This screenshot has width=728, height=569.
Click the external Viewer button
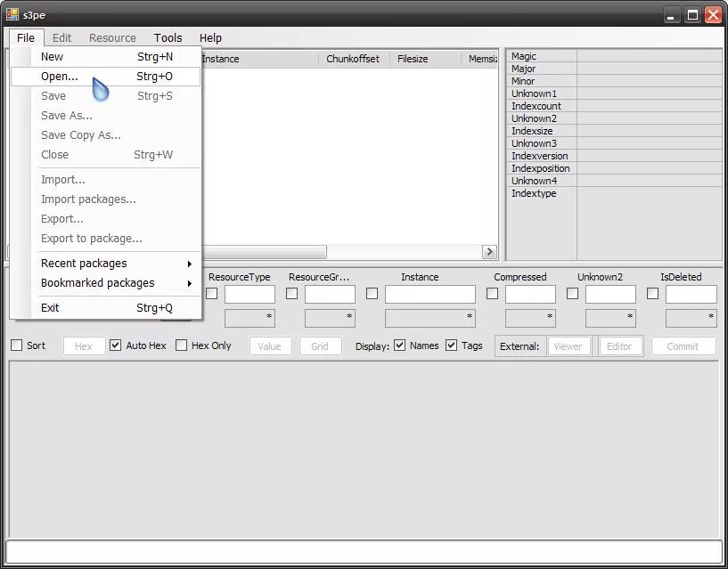pyautogui.click(x=569, y=346)
